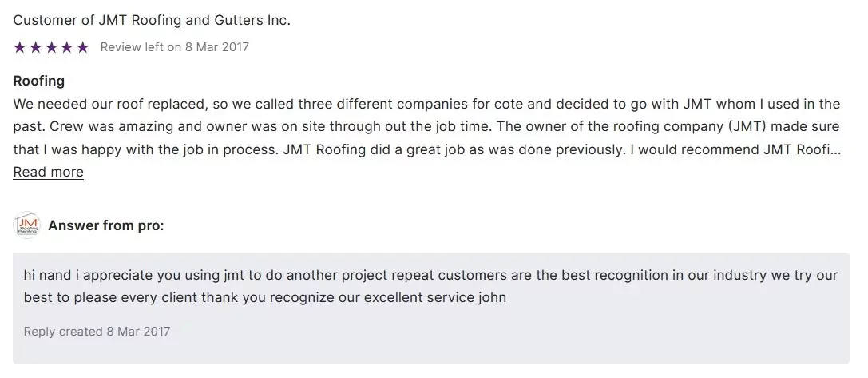Click the "Review left on 8 Mar 2017" date

[x=174, y=47]
